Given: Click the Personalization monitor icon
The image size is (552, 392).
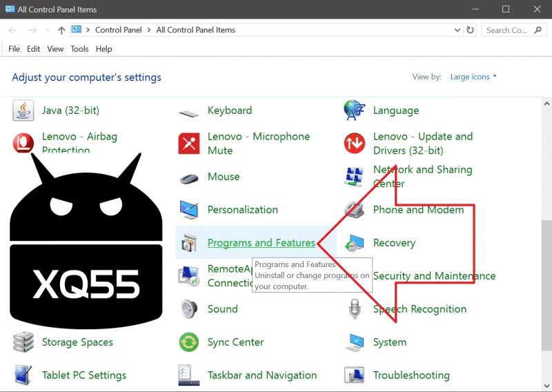Looking at the screenshot, I should [x=189, y=210].
